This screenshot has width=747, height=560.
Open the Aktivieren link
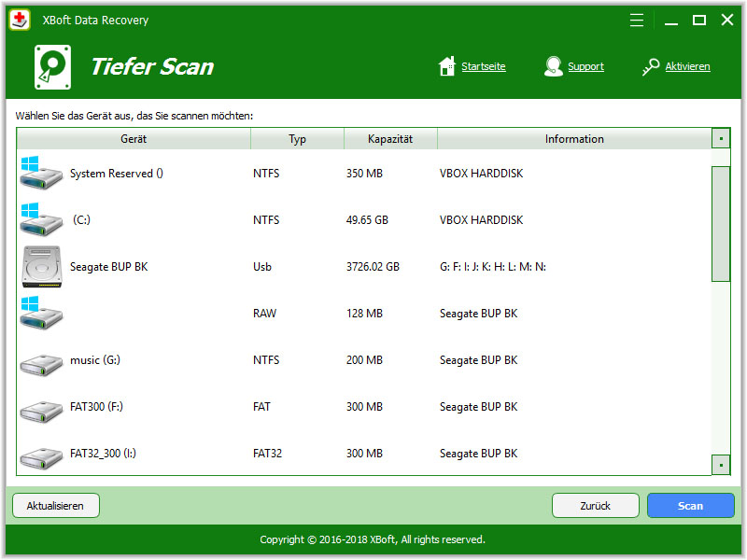(687, 66)
